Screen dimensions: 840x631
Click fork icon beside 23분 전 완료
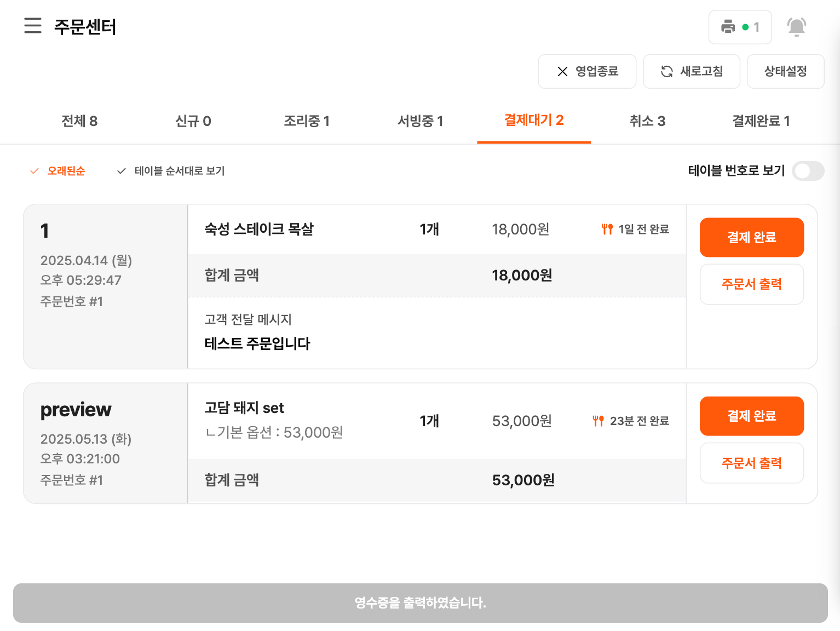tap(598, 421)
